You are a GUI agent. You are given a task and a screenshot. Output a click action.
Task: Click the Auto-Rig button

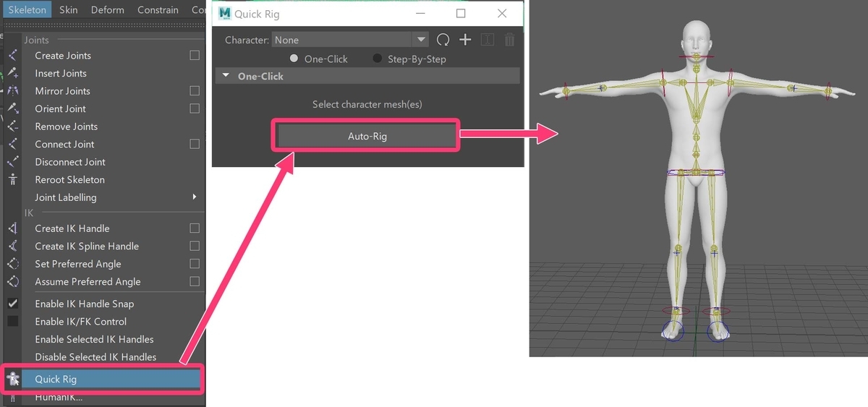pyautogui.click(x=367, y=135)
